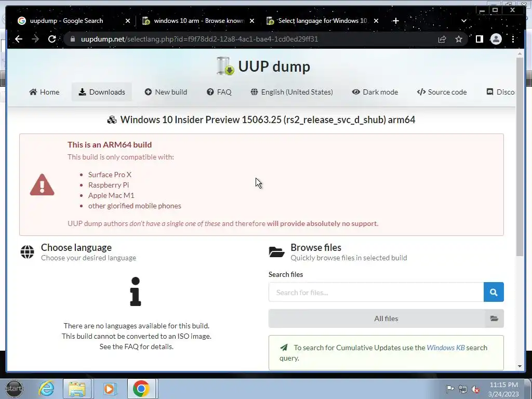The image size is (532, 399).
Task: Open a new browser tab
Action: 395,21
